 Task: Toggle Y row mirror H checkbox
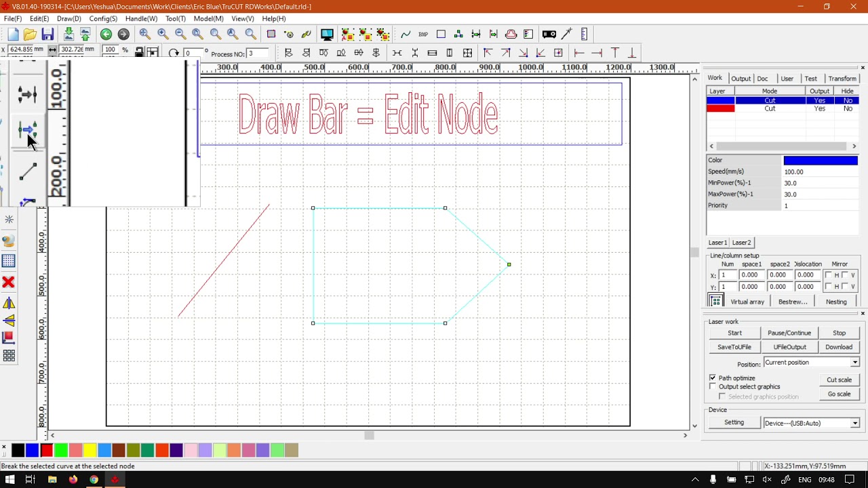pos(829,287)
